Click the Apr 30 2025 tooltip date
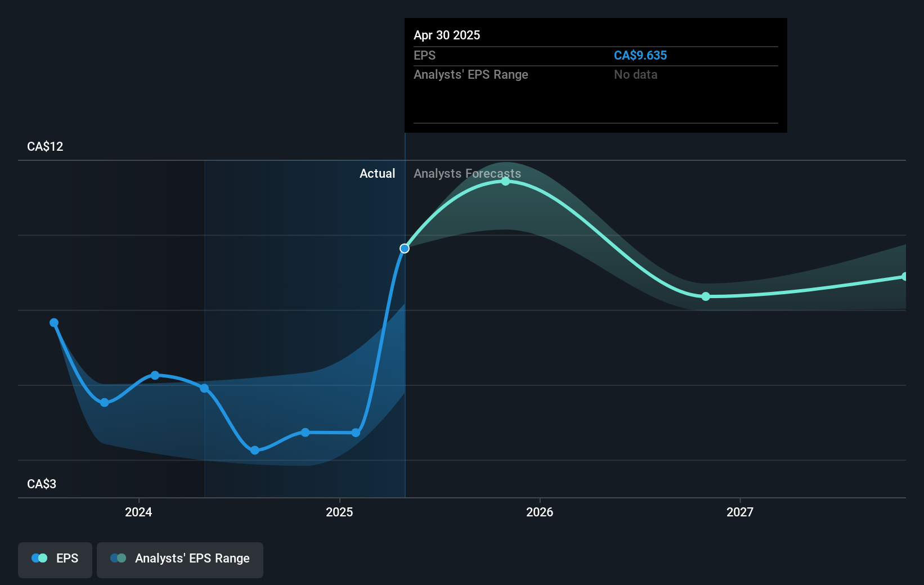Screen dimensions: 924x585 tap(447, 35)
